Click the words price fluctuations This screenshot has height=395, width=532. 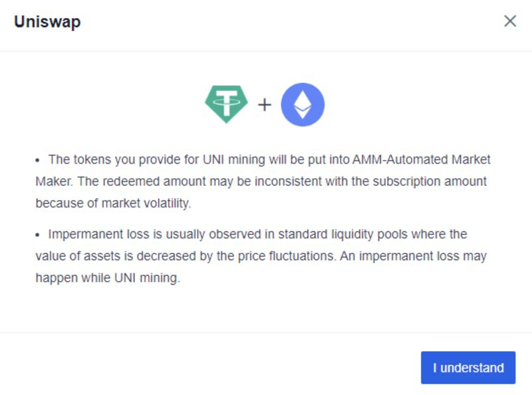(287, 256)
